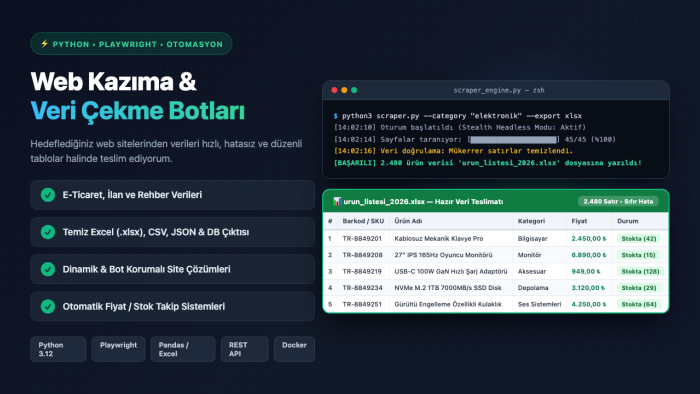The width and height of the screenshot is (700, 394).
Task: Click the Fiyat column header
Action: point(579,221)
